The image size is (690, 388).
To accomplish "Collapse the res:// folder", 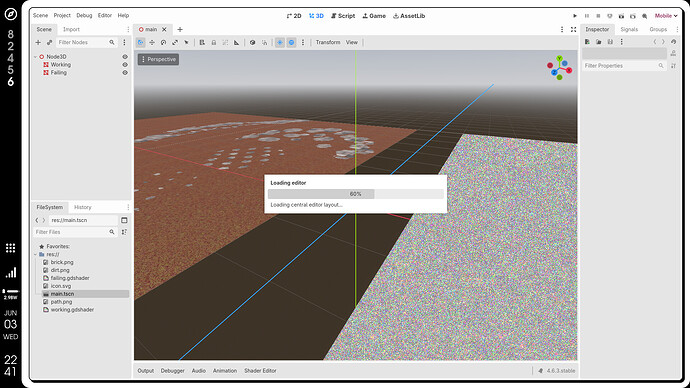I will [36, 254].
